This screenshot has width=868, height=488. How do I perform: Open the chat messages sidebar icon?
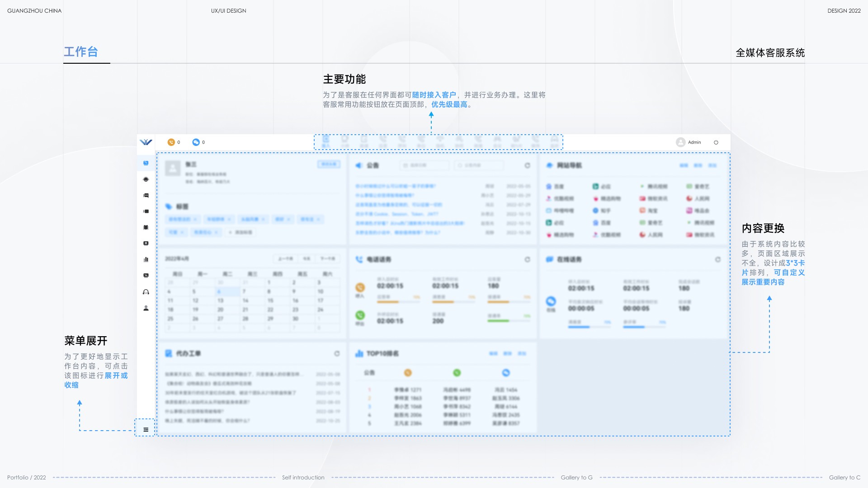coord(146,196)
